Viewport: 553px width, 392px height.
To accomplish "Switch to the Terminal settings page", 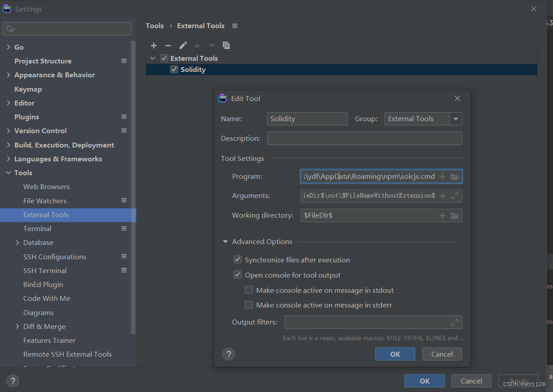I will click(37, 228).
